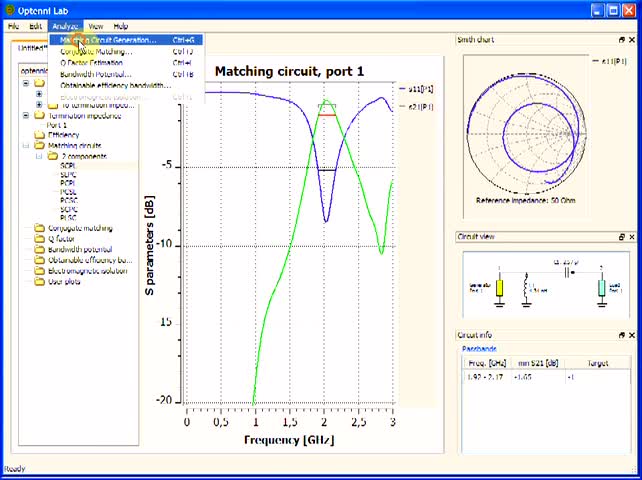Choose Conjugate Matching from the Analyze menu
This screenshot has width=642, height=480.
126,52
